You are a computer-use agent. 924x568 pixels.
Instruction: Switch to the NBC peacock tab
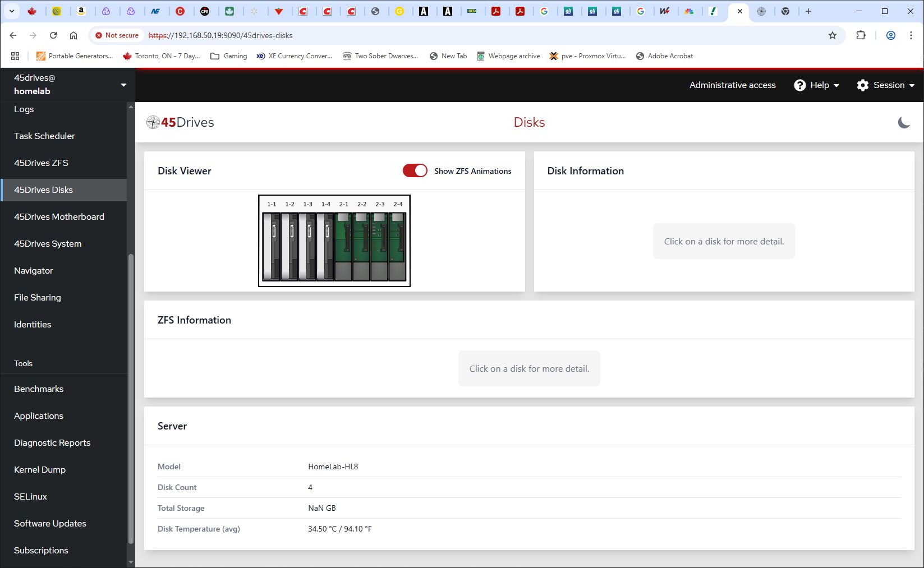coord(689,11)
